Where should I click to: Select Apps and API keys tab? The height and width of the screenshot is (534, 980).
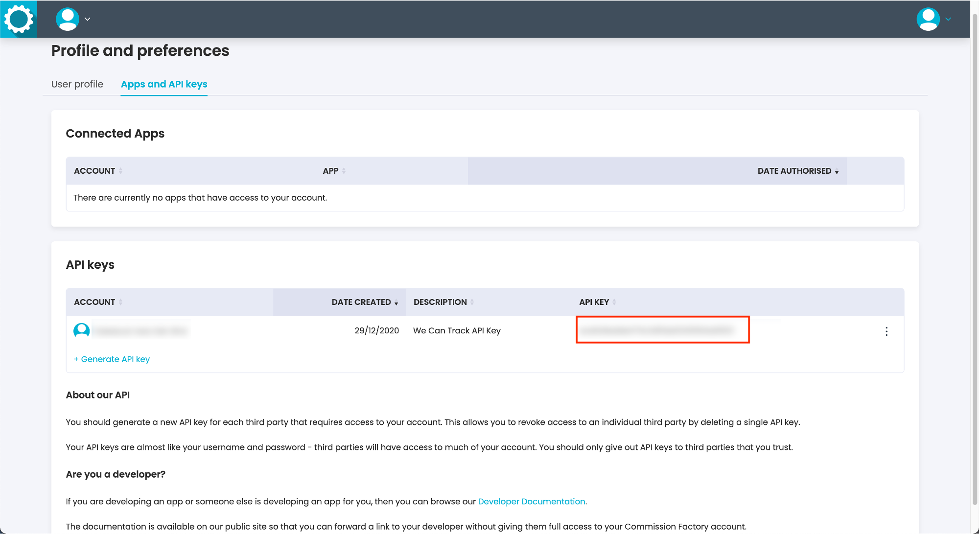[x=164, y=84]
